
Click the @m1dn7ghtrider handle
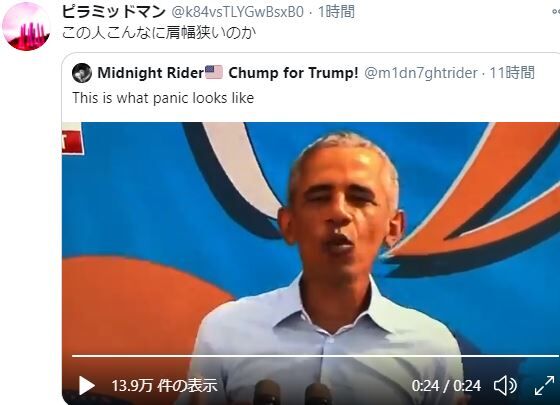[x=421, y=73]
